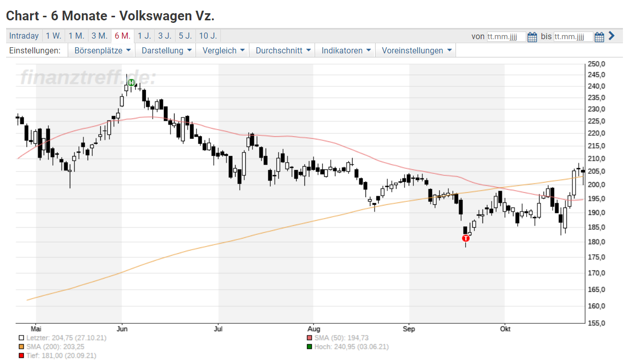Switch to the 5 J. timeframe

tap(185, 36)
